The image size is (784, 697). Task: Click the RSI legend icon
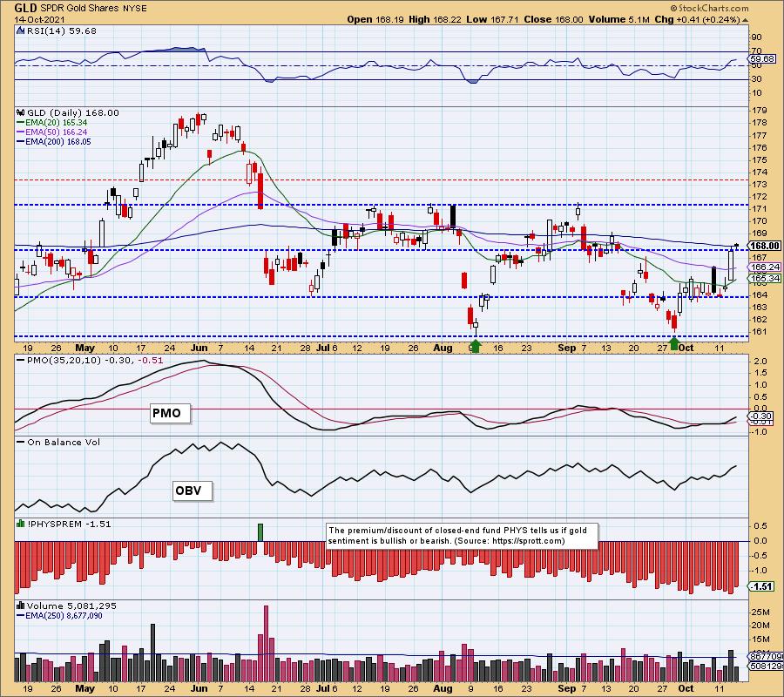coord(21,30)
